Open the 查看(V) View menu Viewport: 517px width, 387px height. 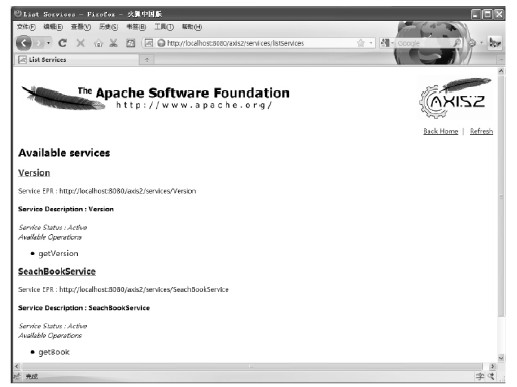(81, 27)
